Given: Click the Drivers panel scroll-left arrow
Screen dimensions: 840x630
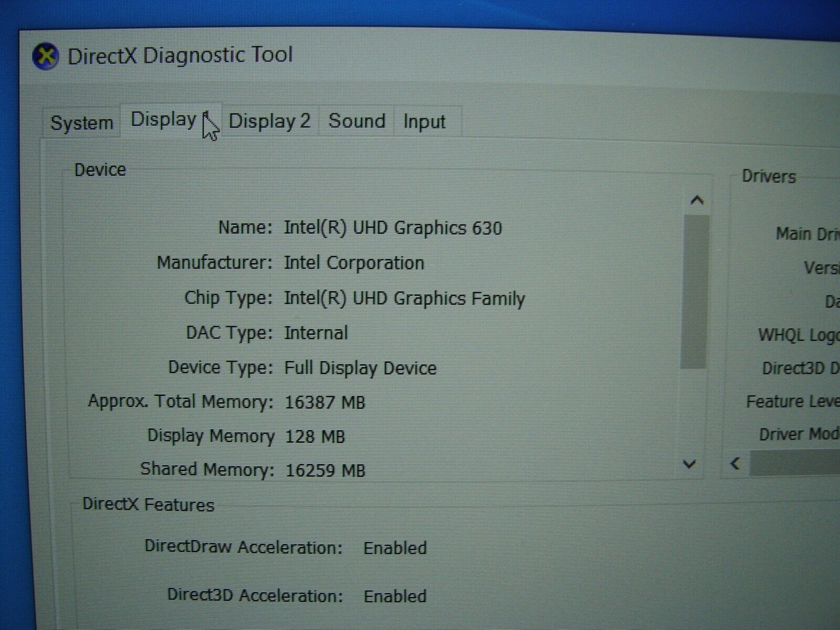Looking at the screenshot, I should tap(735, 463).
